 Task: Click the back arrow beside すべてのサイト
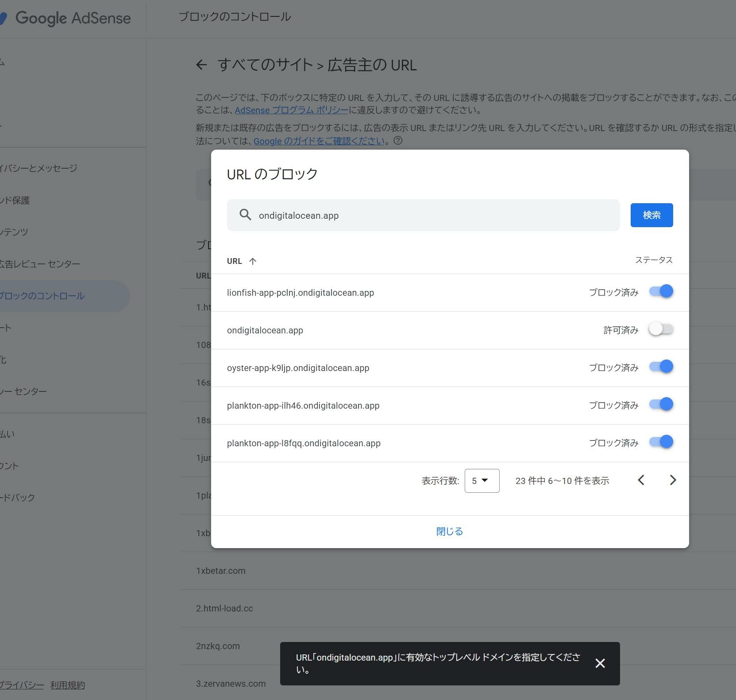coord(201,65)
